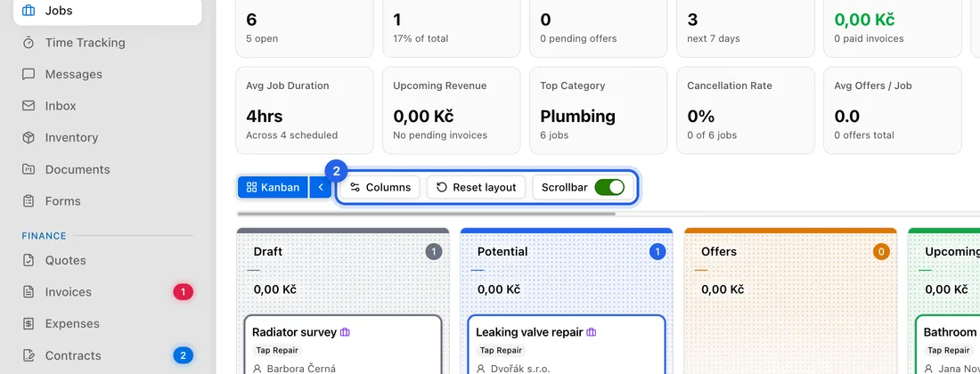Click the blue Contracts badge

pos(184,356)
